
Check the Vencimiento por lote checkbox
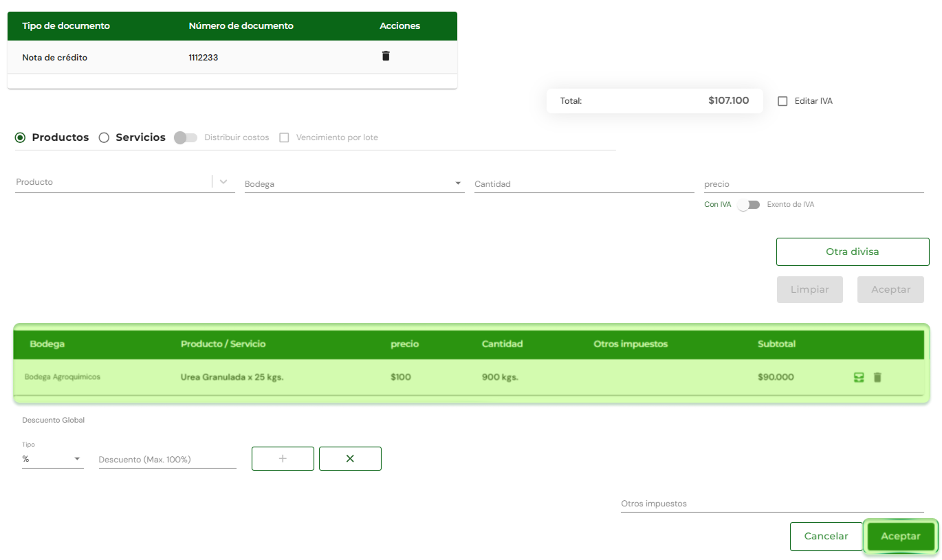click(x=284, y=137)
